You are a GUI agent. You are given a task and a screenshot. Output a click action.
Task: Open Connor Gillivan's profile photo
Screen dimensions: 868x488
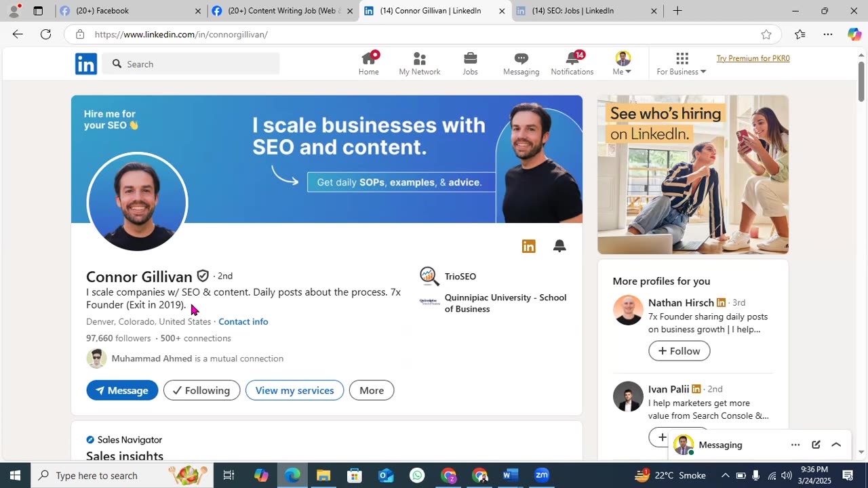[x=137, y=202]
